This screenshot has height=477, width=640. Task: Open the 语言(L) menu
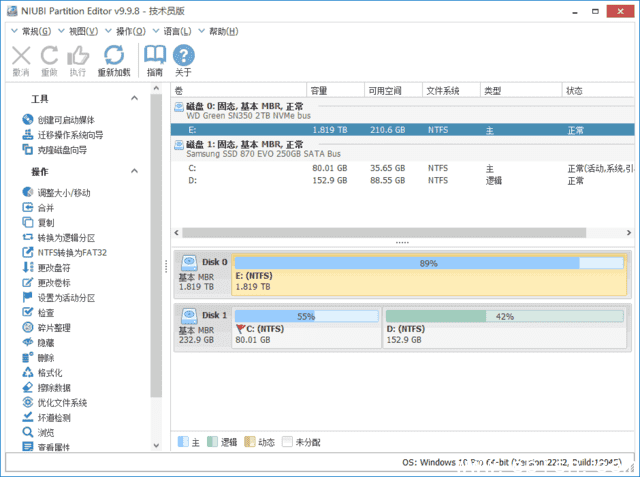[x=179, y=31]
